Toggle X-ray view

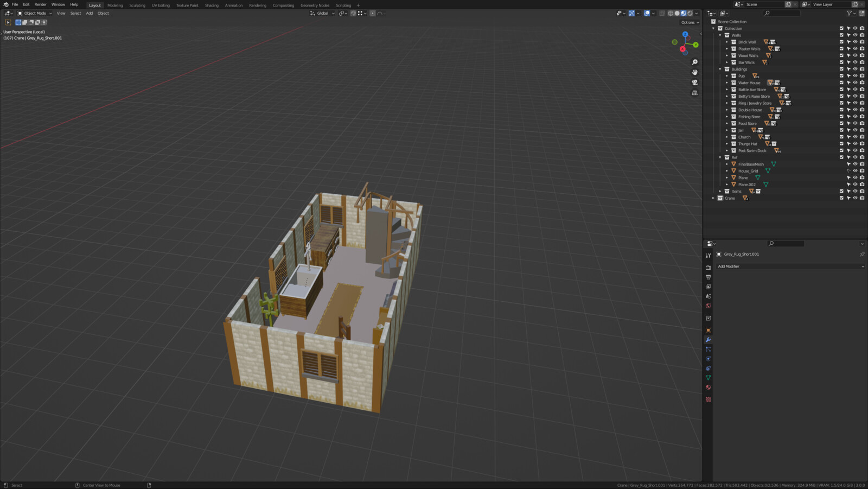click(x=662, y=13)
